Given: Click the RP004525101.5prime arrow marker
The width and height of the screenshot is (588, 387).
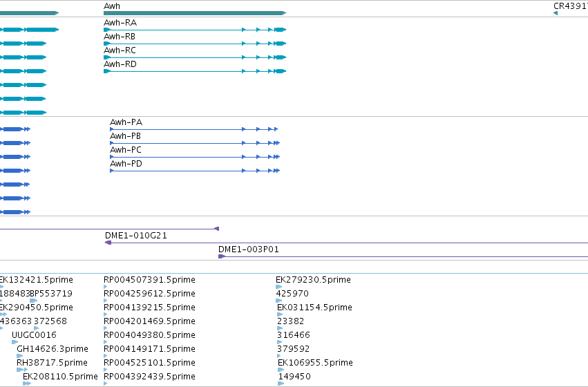Looking at the screenshot, I should click(x=106, y=370).
